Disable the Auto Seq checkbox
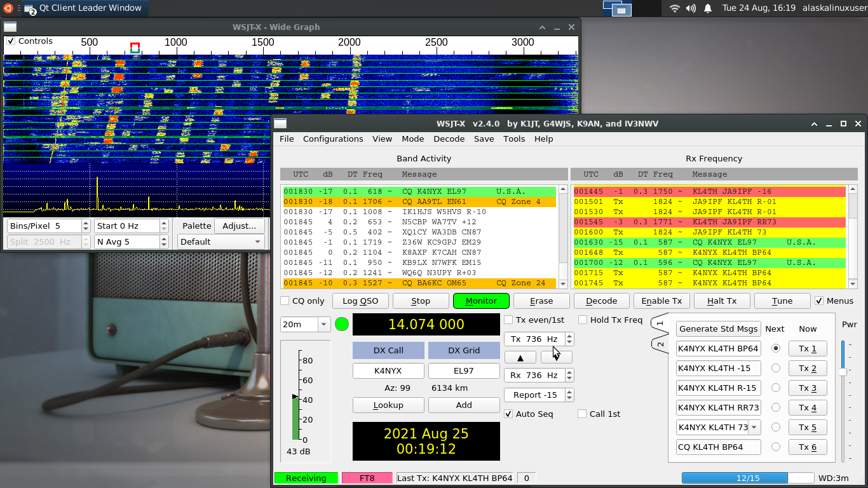The height and width of the screenshot is (488, 868). pyautogui.click(x=509, y=414)
